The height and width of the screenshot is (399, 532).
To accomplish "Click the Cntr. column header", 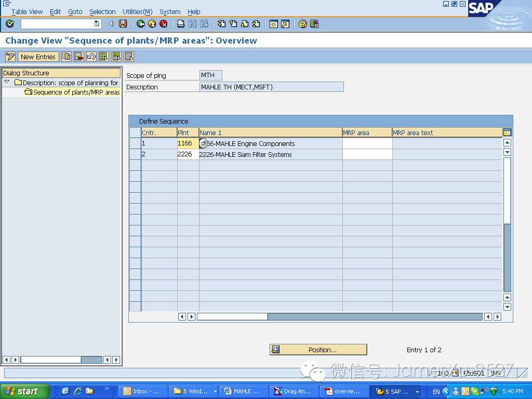I will pos(159,132).
